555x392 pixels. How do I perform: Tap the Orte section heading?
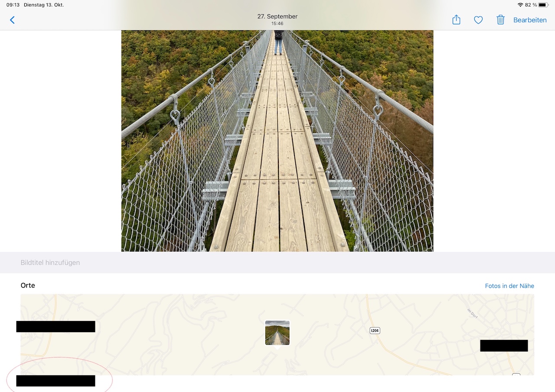pyautogui.click(x=28, y=285)
